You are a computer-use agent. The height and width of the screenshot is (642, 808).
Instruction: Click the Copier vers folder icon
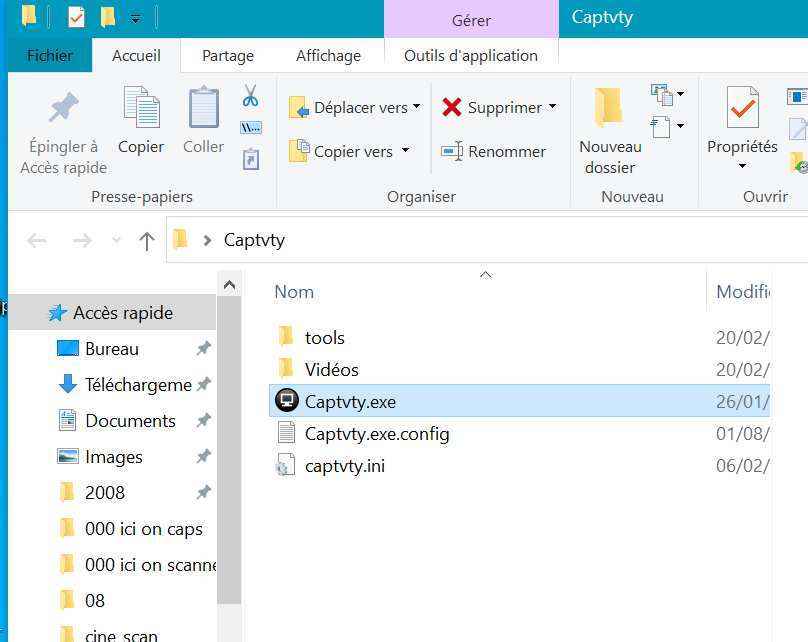click(299, 151)
